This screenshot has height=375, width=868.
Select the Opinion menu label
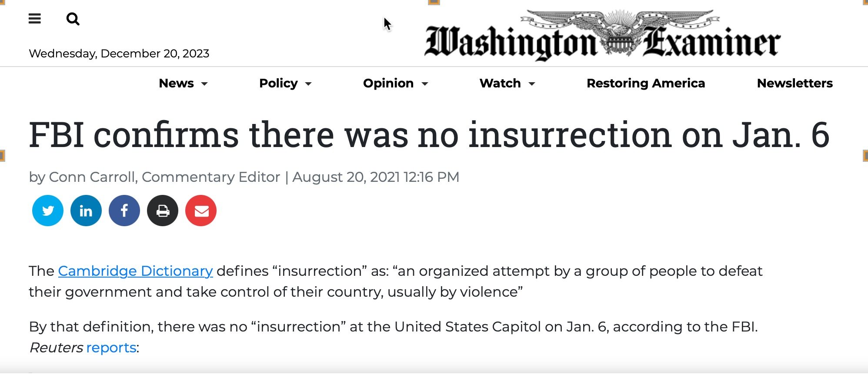[x=388, y=83]
